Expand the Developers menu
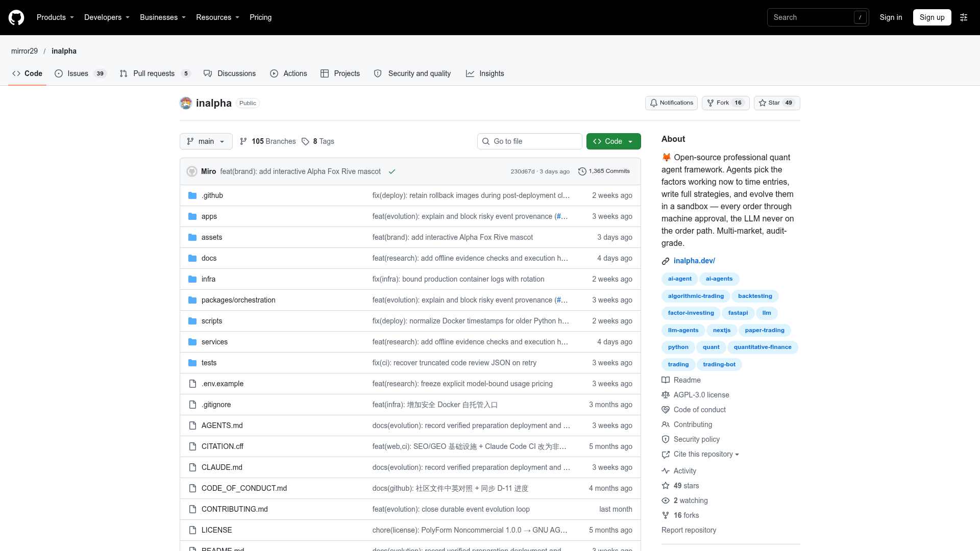Viewport: 980px width, 551px height. pyautogui.click(x=107, y=17)
